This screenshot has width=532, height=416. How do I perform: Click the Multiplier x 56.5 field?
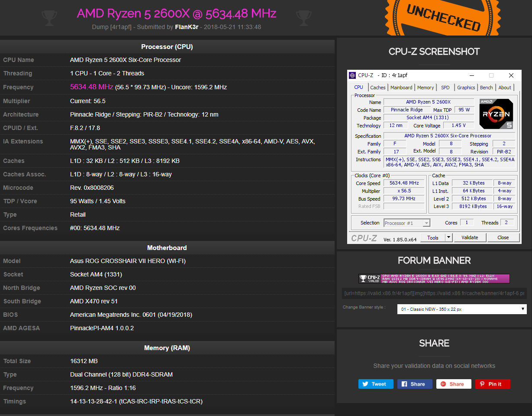(404, 191)
